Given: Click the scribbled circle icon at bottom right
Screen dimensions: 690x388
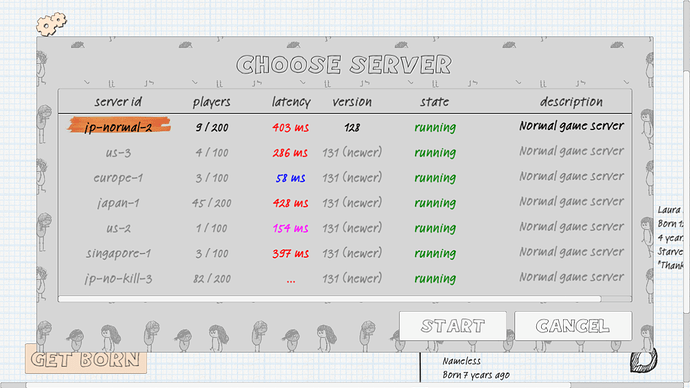Looking at the screenshot, I should point(643,360).
